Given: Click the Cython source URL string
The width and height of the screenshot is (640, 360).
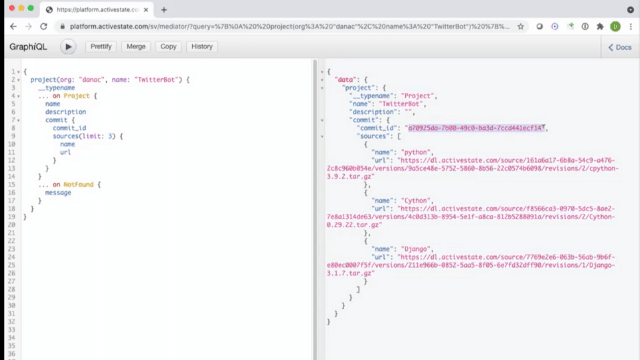Looking at the screenshot, I should click(471, 217).
